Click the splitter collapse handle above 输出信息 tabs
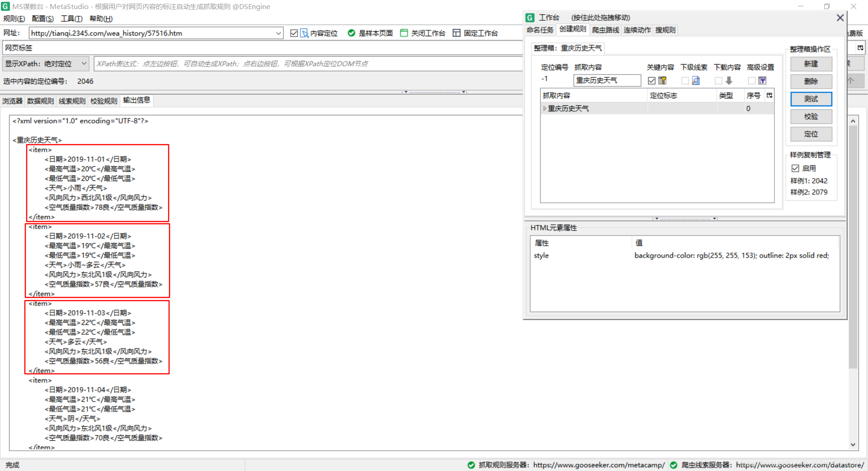The height and width of the screenshot is (471, 868). (x=434, y=92)
